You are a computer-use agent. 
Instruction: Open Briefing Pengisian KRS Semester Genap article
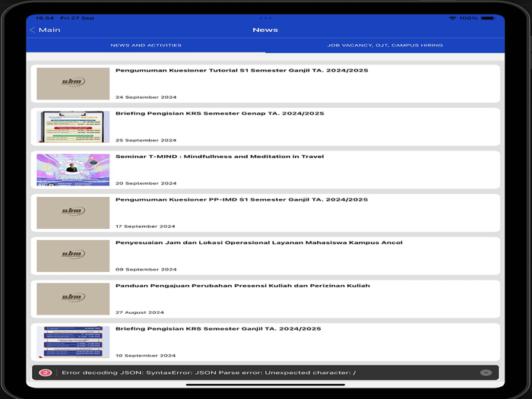click(265, 127)
